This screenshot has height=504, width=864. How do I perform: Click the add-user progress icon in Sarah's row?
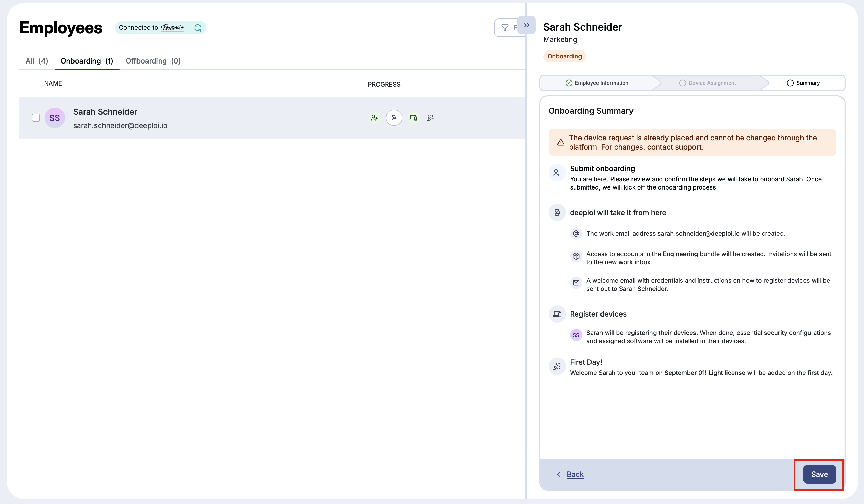(x=374, y=118)
